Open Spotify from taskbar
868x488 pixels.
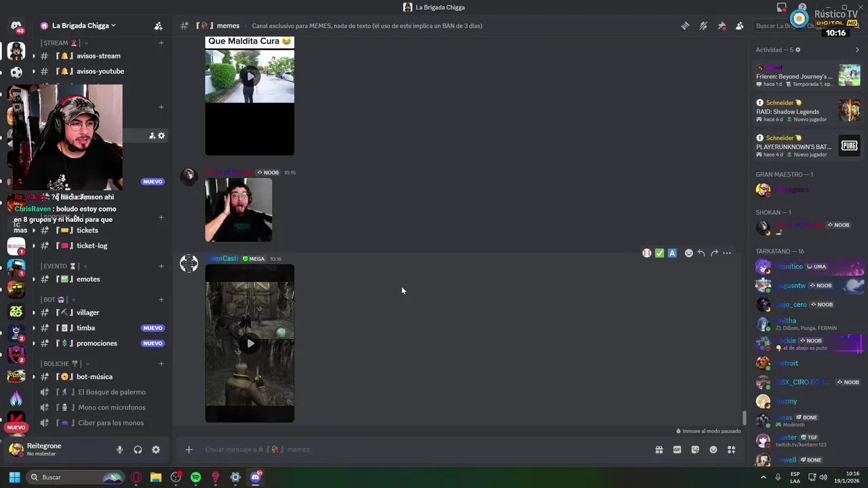pyautogui.click(x=196, y=477)
